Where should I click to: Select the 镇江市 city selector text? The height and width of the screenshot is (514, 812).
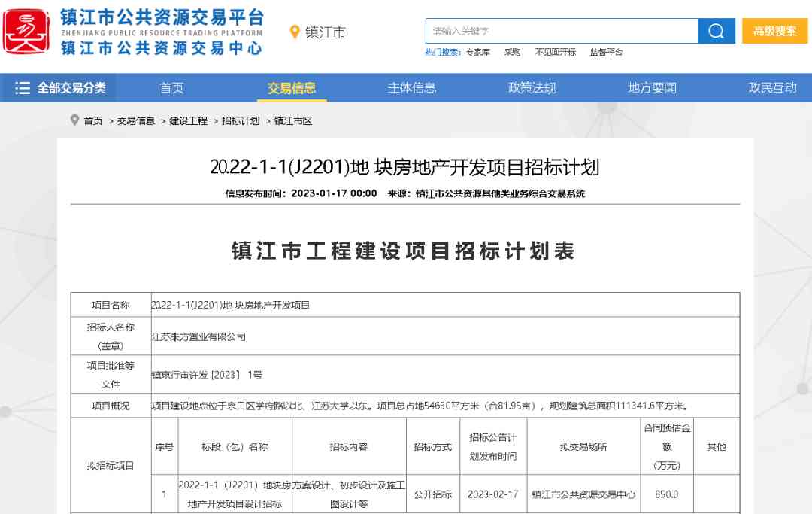pos(326,32)
